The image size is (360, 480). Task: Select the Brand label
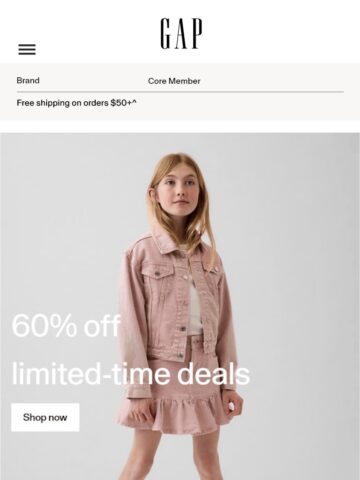pos(28,80)
